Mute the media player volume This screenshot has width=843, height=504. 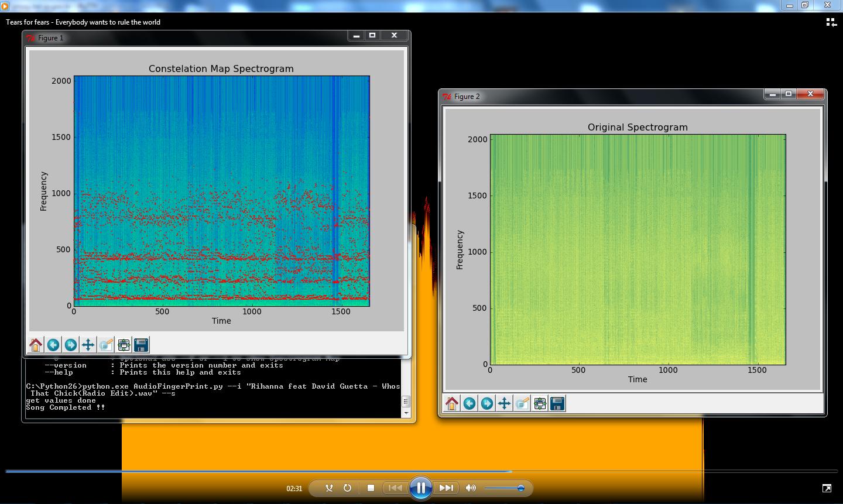(471, 488)
